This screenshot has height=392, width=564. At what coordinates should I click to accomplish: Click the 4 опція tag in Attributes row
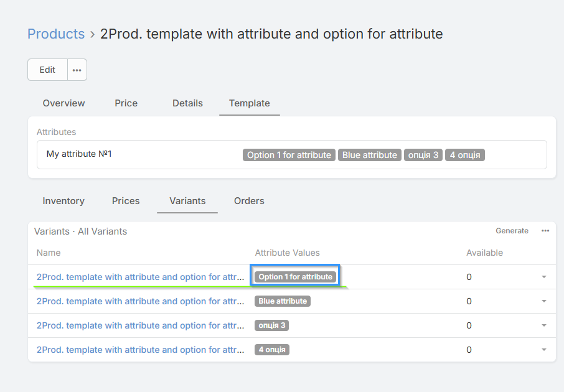tap(464, 155)
